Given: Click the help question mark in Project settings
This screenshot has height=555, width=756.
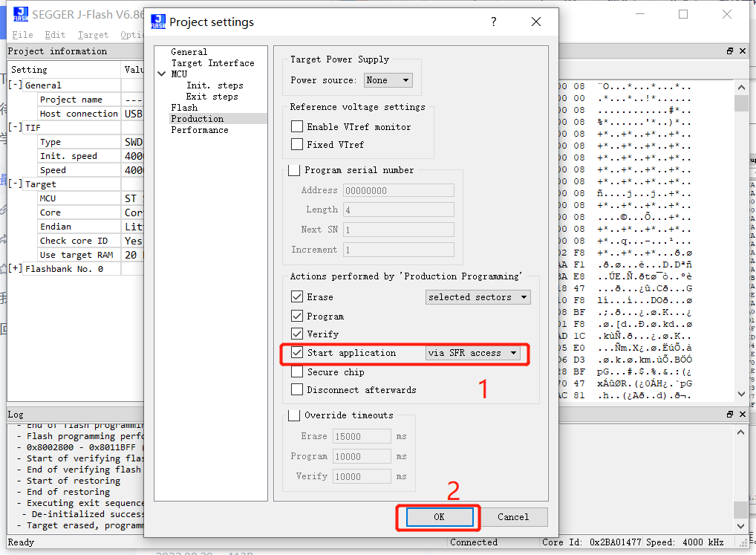Looking at the screenshot, I should 494,22.
